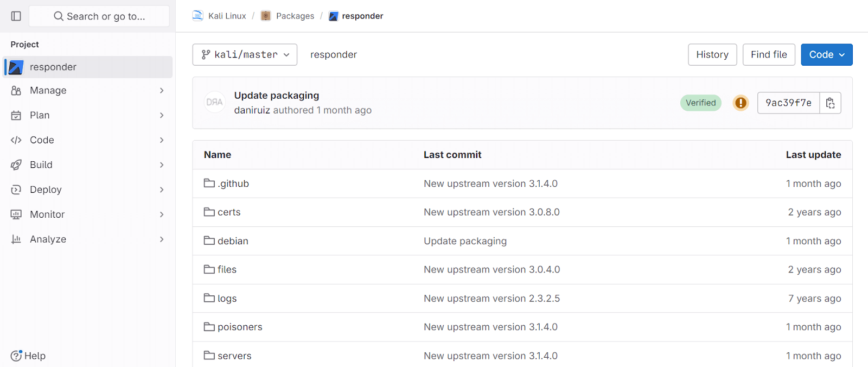Click the Build rocket icon

(16, 164)
